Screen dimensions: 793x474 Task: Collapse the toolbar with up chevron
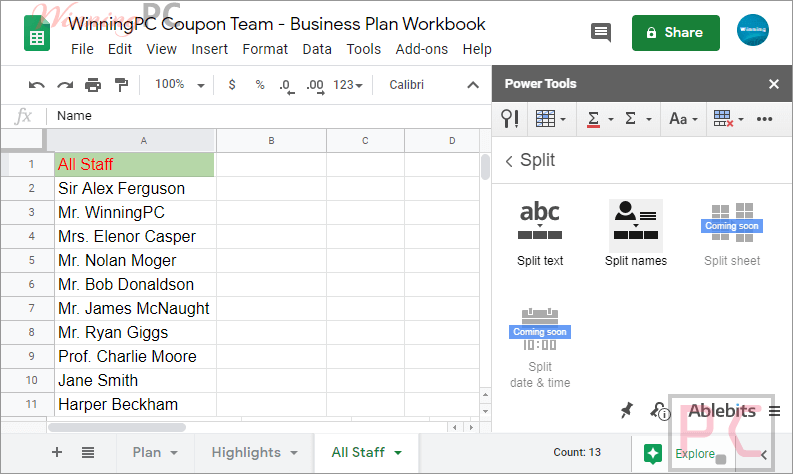[472, 85]
